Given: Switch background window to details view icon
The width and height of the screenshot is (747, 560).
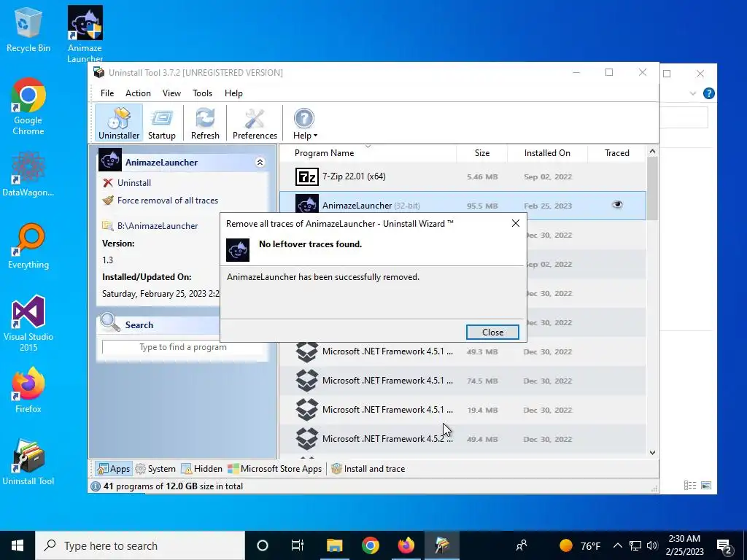Looking at the screenshot, I should click(x=690, y=485).
